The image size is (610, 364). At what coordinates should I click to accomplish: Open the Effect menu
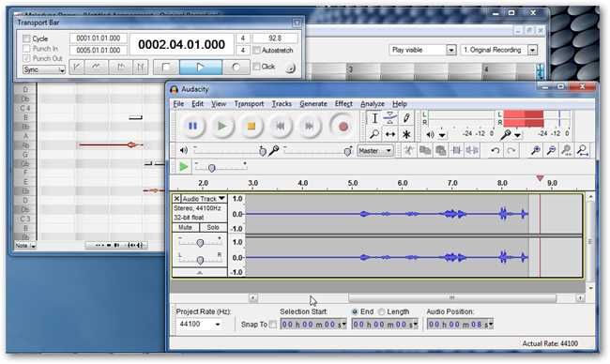pyautogui.click(x=343, y=104)
